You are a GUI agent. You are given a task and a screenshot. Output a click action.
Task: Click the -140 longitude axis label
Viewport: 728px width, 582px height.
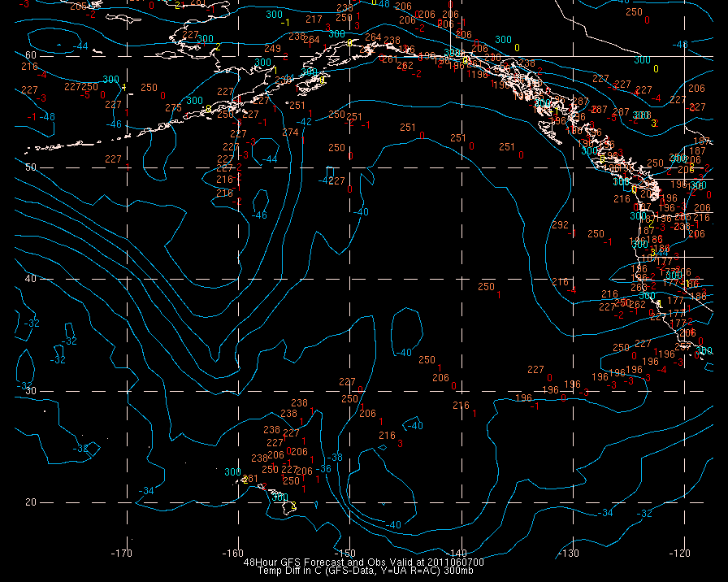[459, 554]
